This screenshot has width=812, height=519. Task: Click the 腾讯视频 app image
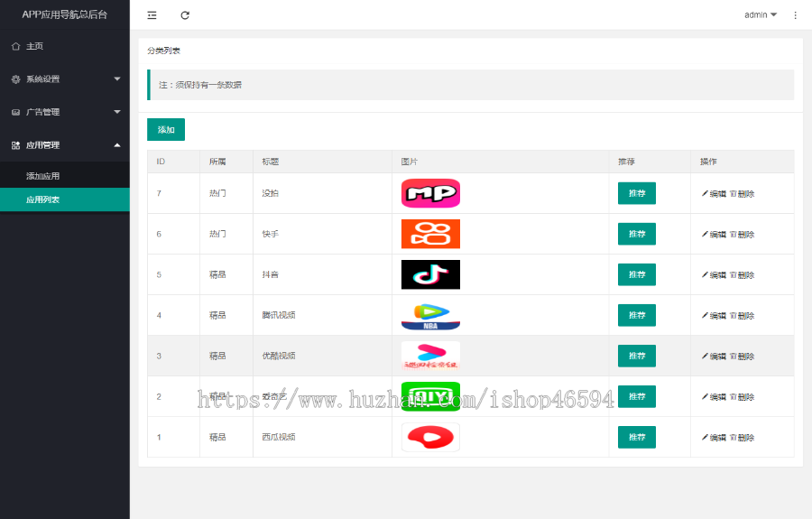tap(430, 315)
